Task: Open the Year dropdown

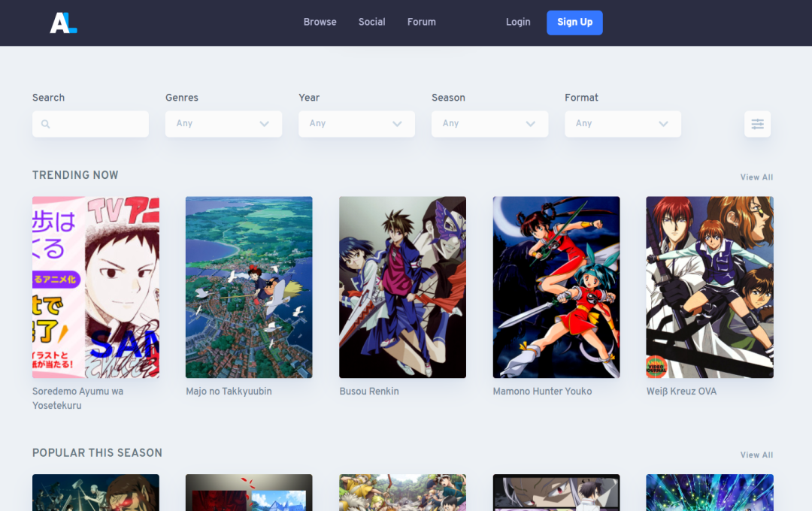Action: pyautogui.click(x=357, y=124)
